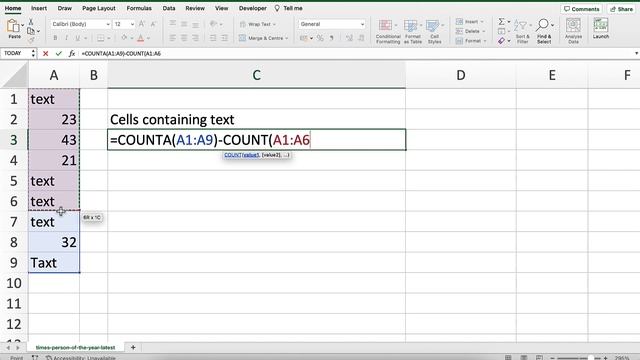Toggle middle vertical alignment
The width and height of the screenshot is (640, 360).
coord(184,24)
